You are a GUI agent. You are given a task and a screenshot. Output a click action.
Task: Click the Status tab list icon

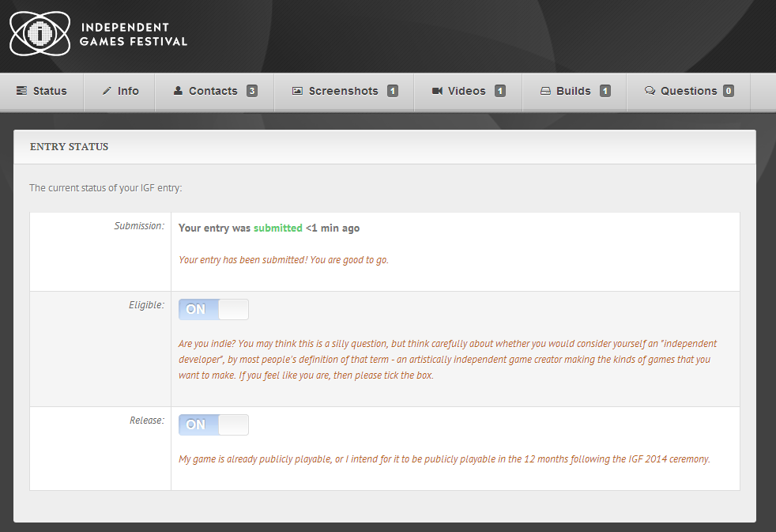pos(22,91)
